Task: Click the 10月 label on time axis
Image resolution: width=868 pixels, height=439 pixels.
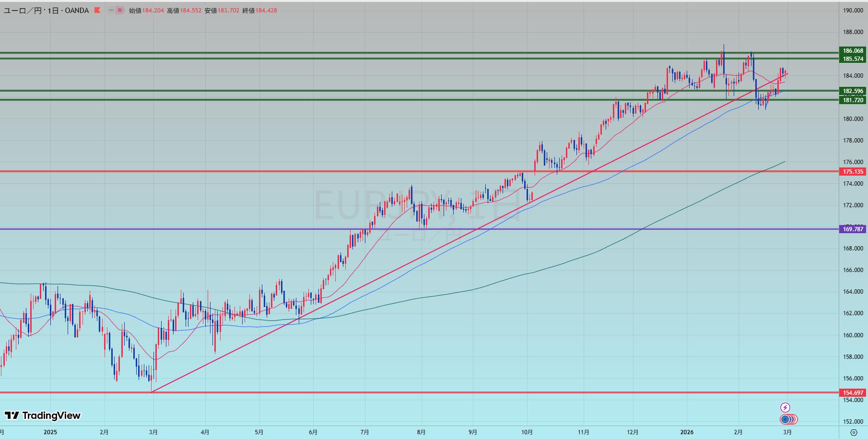Action: (527, 432)
